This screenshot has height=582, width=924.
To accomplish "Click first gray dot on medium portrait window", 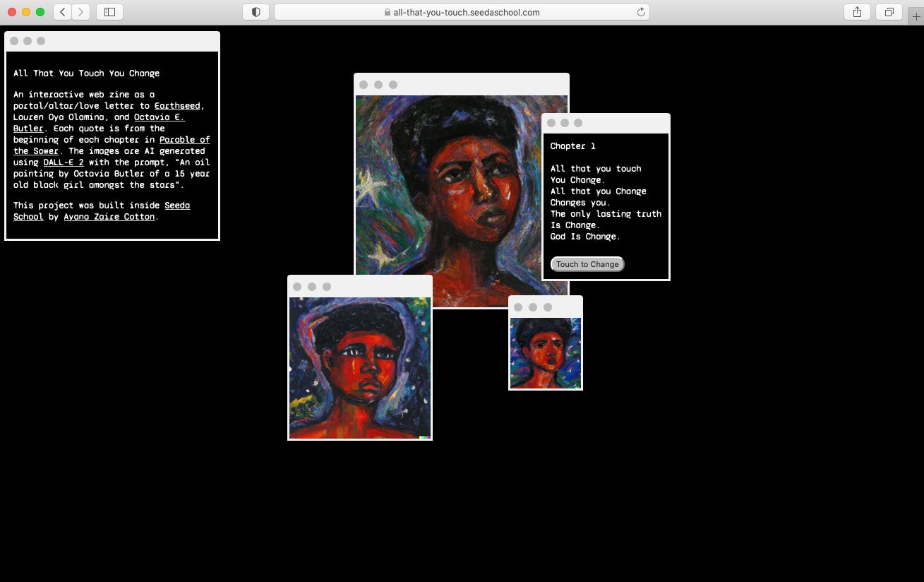I will click(x=297, y=287).
